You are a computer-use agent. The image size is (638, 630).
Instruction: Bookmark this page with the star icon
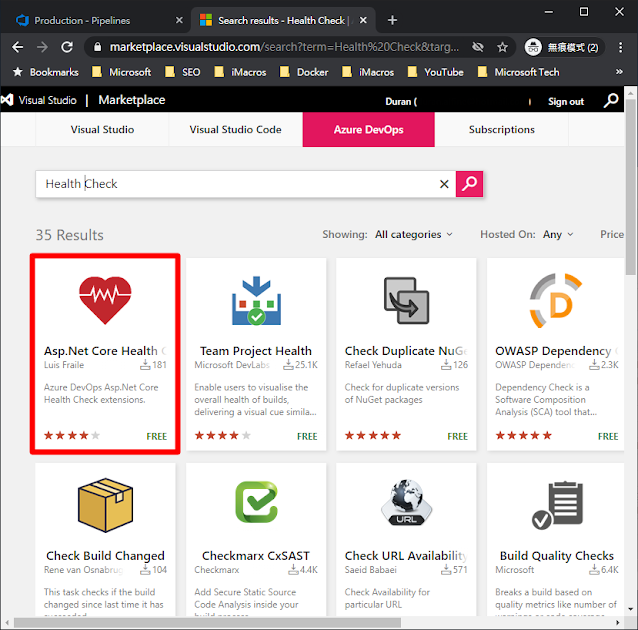coord(503,47)
